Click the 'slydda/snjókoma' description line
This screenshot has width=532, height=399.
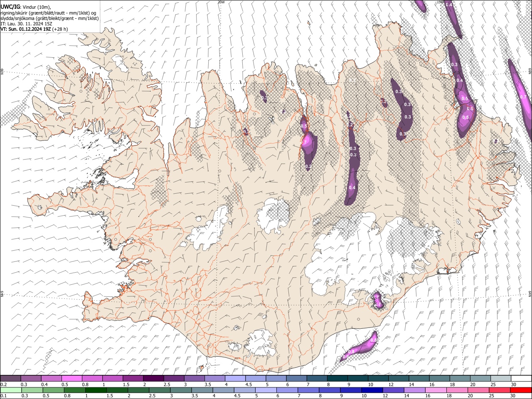(49, 18)
